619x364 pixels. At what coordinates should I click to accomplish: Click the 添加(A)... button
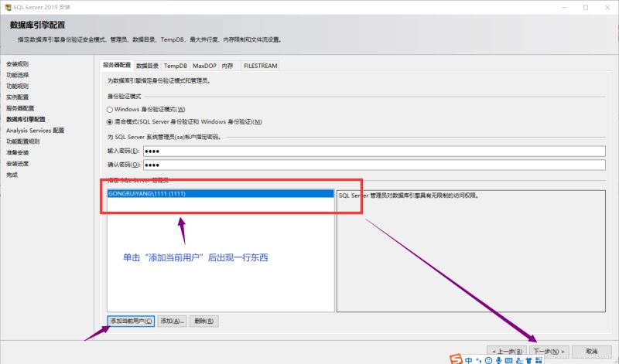(x=172, y=321)
